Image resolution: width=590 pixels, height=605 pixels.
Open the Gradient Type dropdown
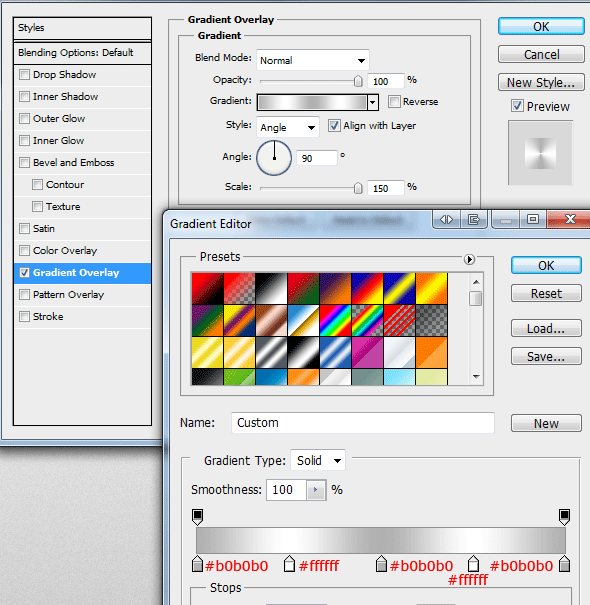tap(318, 460)
